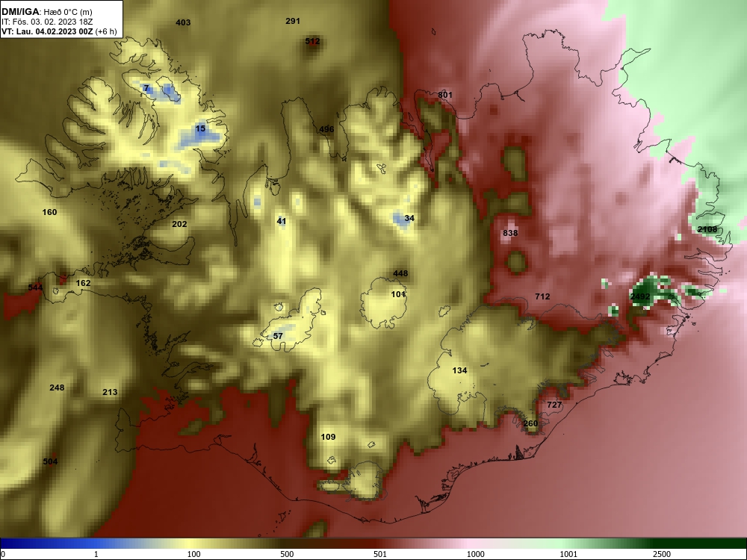This screenshot has width=747, height=560.
Task: Click the legend tick label 1001
Action: tap(568, 554)
